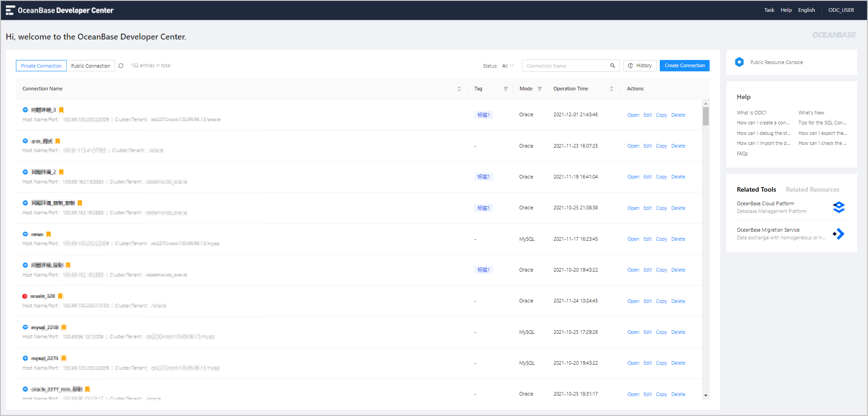Click the bookmark flag on the 2021-11-19 connection
868x416 pixels.
[61, 172]
